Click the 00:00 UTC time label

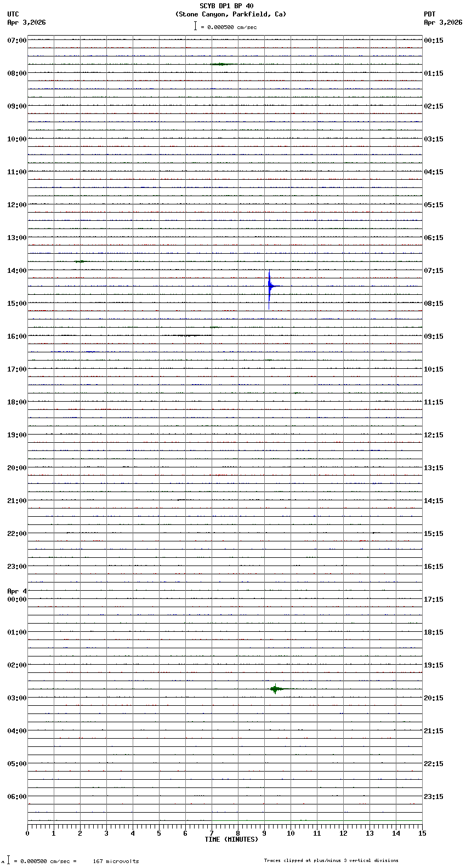click(17, 599)
